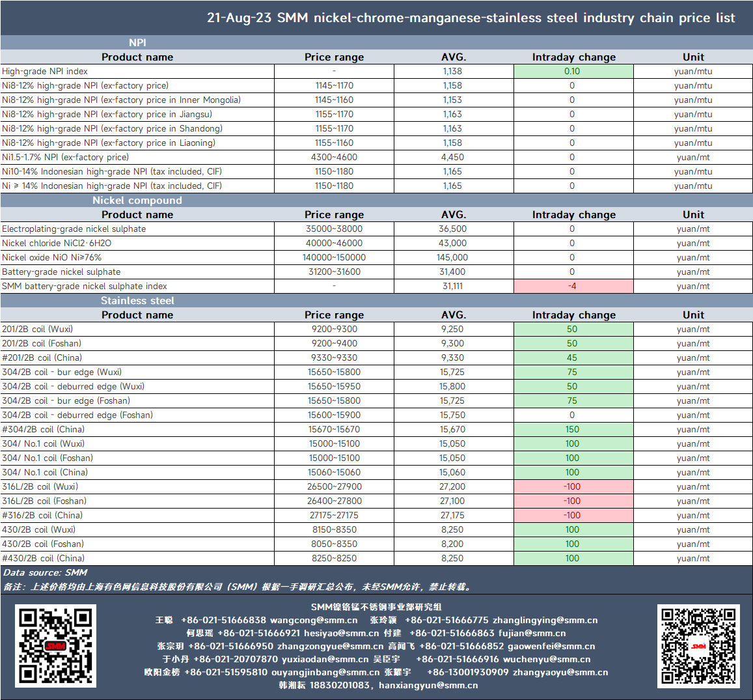The height and width of the screenshot is (700, 753).
Task: Click 430/2B coil (Wuxi) product name
Action: (x=38, y=530)
